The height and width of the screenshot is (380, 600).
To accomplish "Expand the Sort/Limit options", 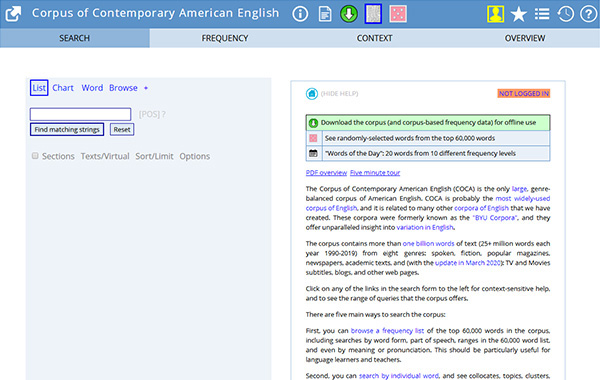I will [154, 156].
